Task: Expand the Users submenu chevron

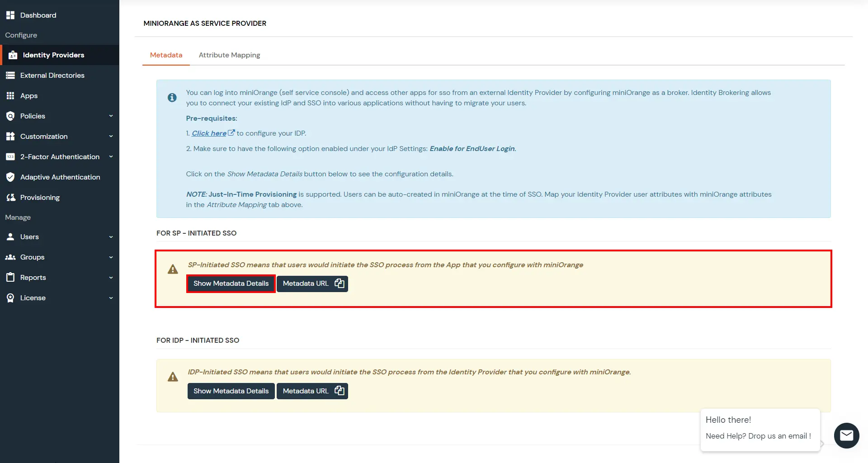Action: tap(111, 236)
